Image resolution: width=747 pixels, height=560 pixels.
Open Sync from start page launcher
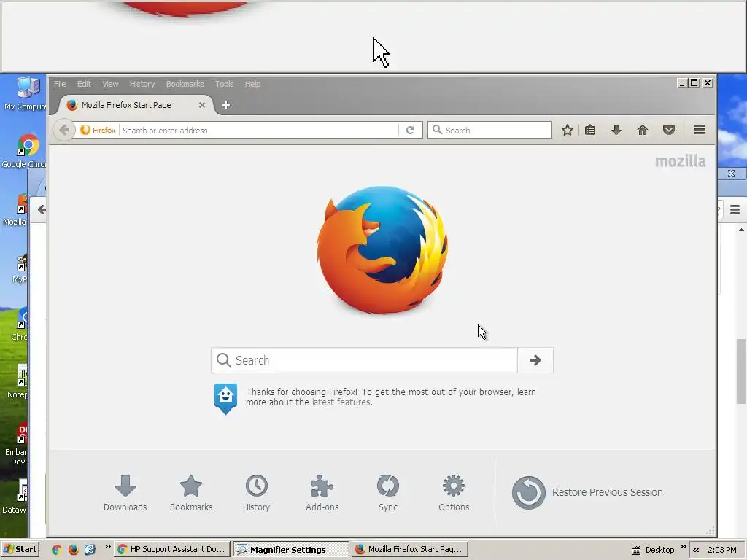coord(388,493)
